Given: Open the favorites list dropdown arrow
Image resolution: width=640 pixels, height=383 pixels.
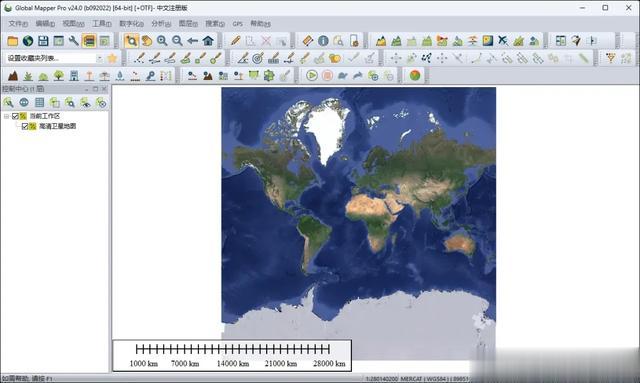Looking at the screenshot, I should tap(100, 58).
